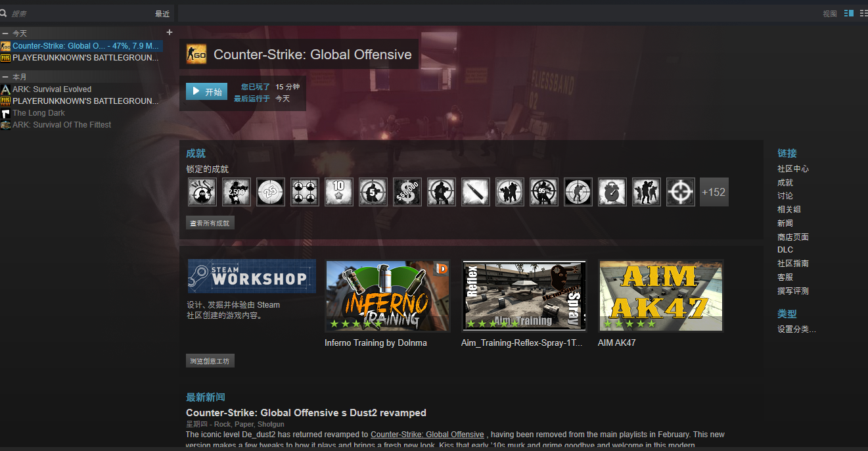Image resolution: width=868 pixels, height=451 pixels.
Task: Select ARK: Survival Evolved in the list
Action: click(52, 89)
